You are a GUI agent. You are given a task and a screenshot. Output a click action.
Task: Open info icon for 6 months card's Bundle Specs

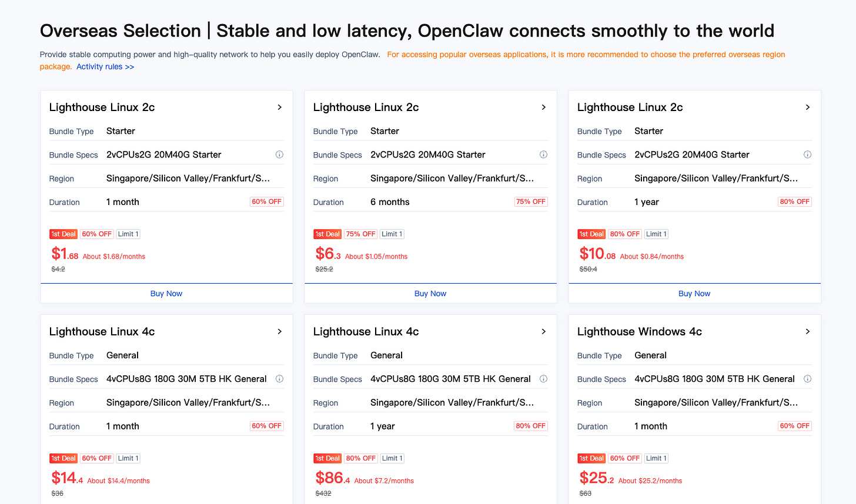pos(543,154)
